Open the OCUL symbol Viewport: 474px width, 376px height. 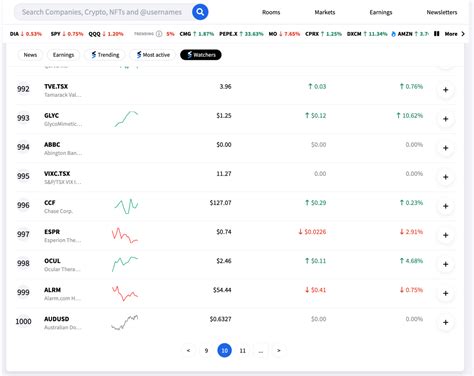tap(52, 261)
